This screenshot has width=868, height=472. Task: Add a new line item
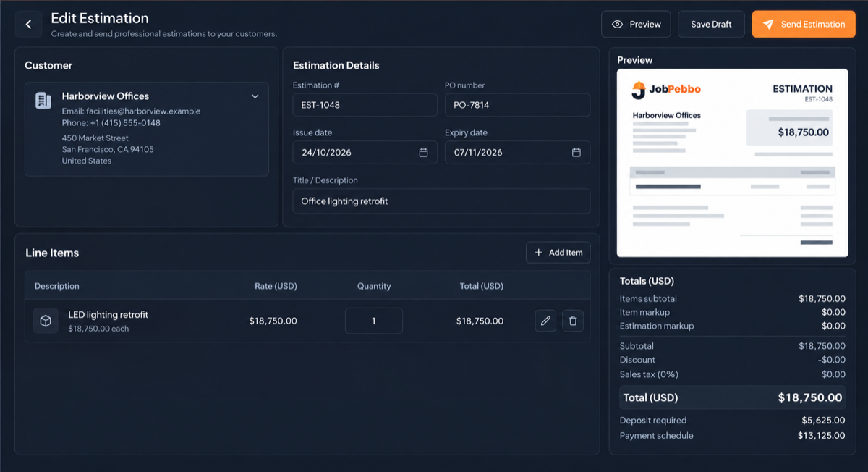[x=558, y=253]
